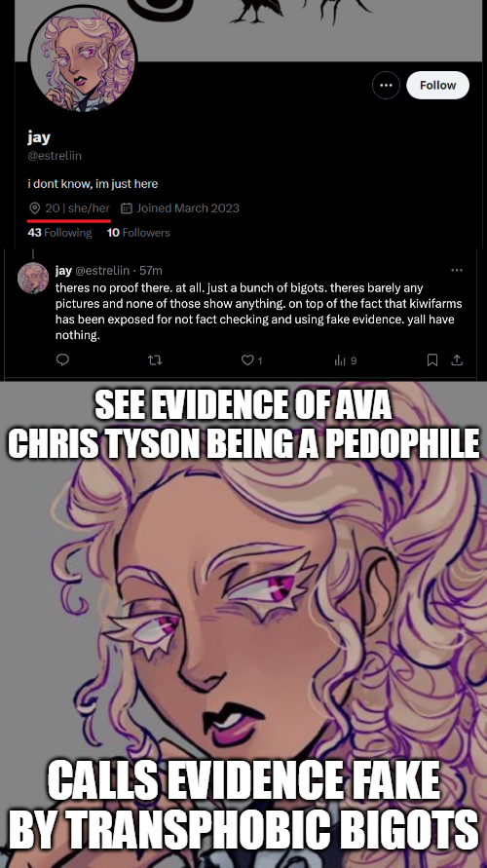Screen dimensions: 487x868
Task: Click the small avatar beside the tweet
Action: click(x=33, y=278)
